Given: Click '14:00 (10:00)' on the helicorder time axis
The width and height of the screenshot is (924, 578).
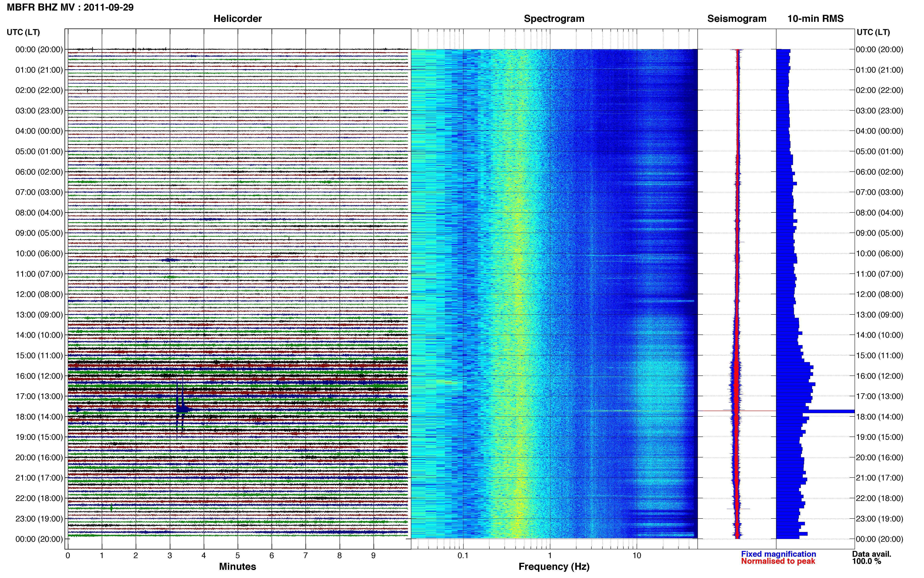Looking at the screenshot, I should (39, 335).
